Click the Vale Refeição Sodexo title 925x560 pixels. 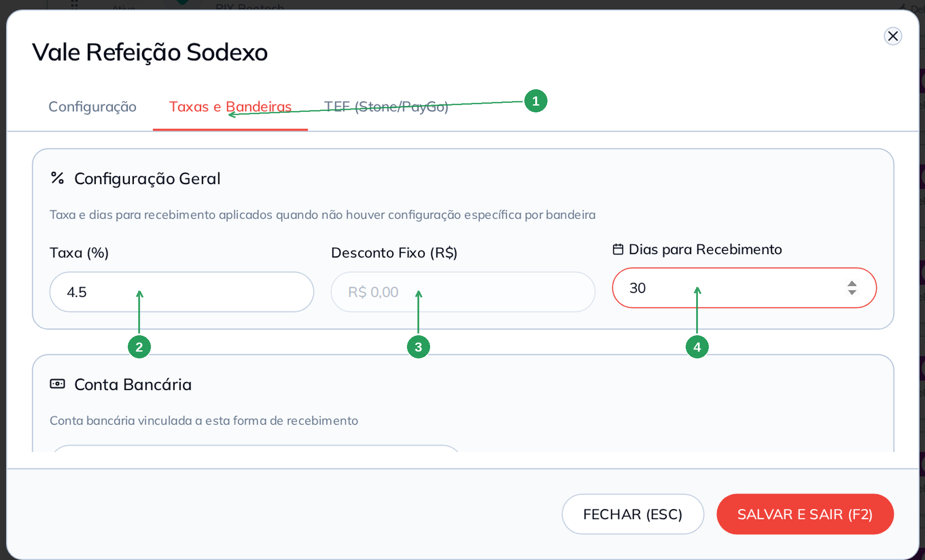pyautogui.click(x=150, y=52)
